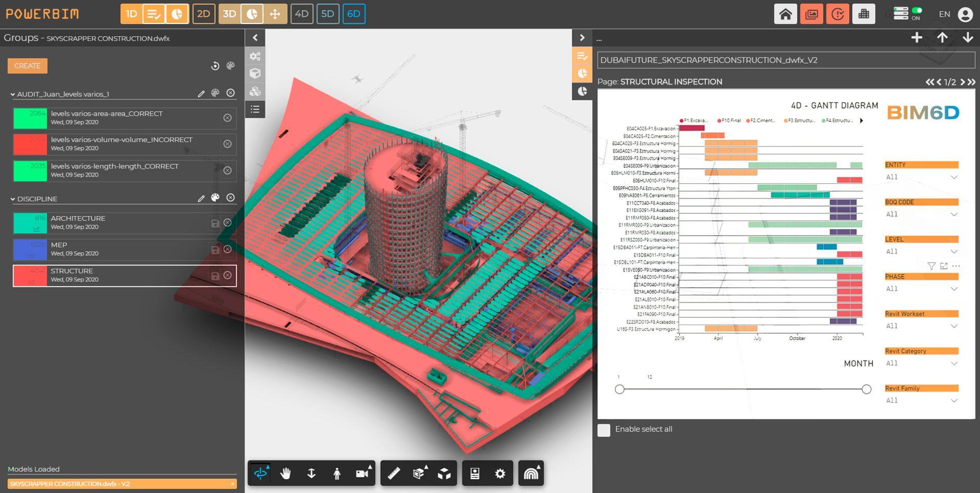Open the 4D view mode
This screenshot has width=980, height=493.
click(302, 14)
